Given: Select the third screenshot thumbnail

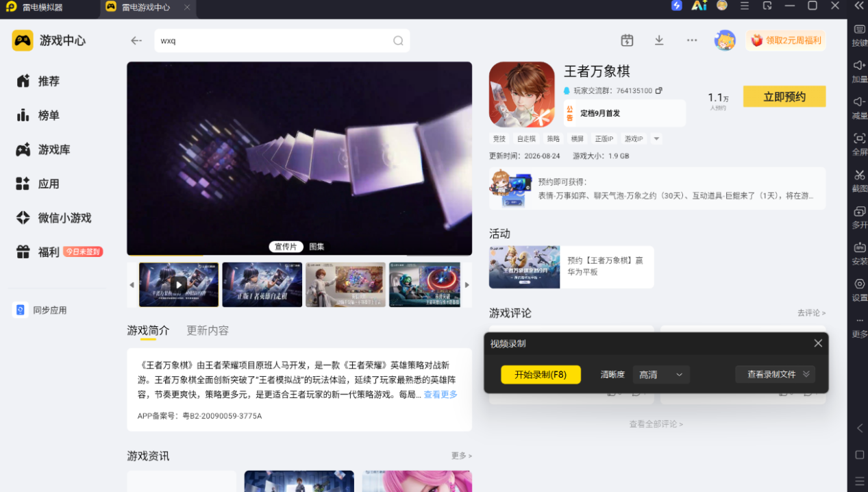Looking at the screenshot, I should point(345,284).
